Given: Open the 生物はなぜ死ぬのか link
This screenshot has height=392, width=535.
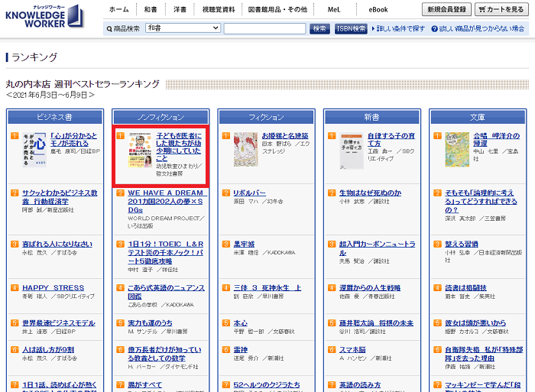Looking at the screenshot, I should (370, 193).
